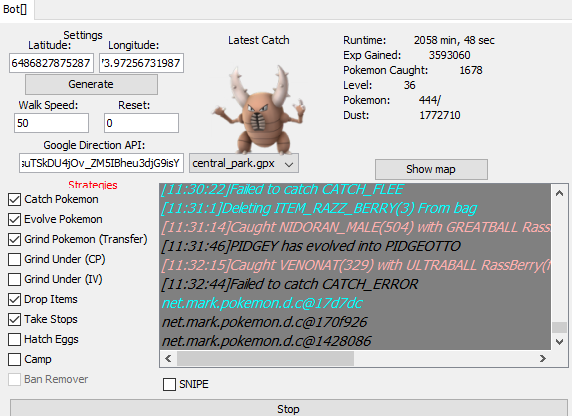Focus the Reset value field
Viewport: 572px width, 416px height.
(141, 123)
